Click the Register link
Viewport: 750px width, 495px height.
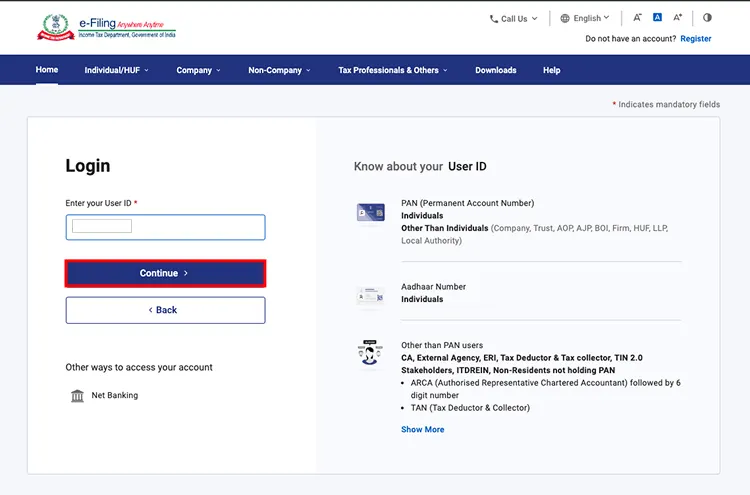click(695, 39)
